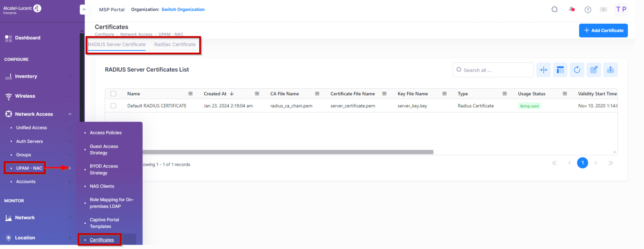Viewport: 644px width, 249px height.
Task: Click the server_certificate.pem cell
Action: 353,106
